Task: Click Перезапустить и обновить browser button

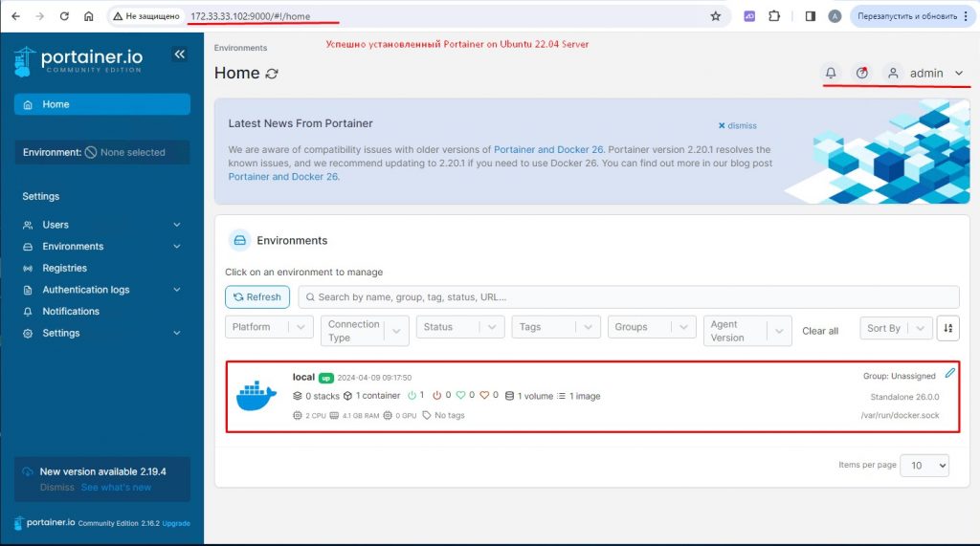Action: coord(907,16)
